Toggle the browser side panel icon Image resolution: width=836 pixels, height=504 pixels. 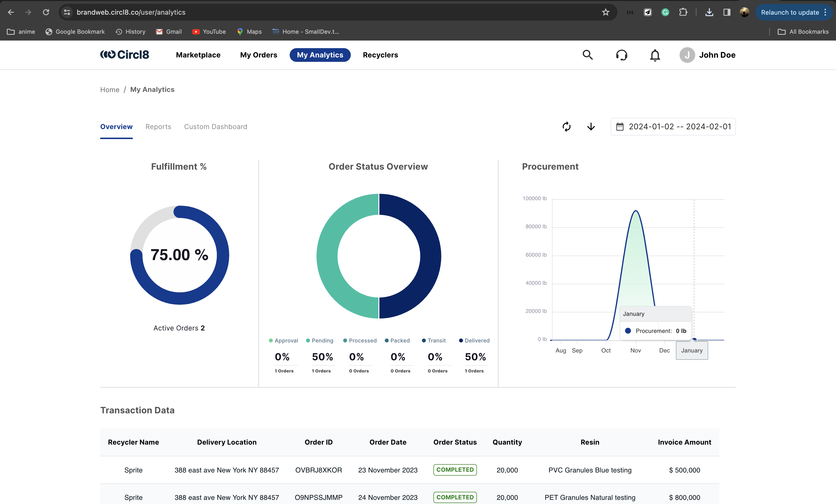(726, 12)
